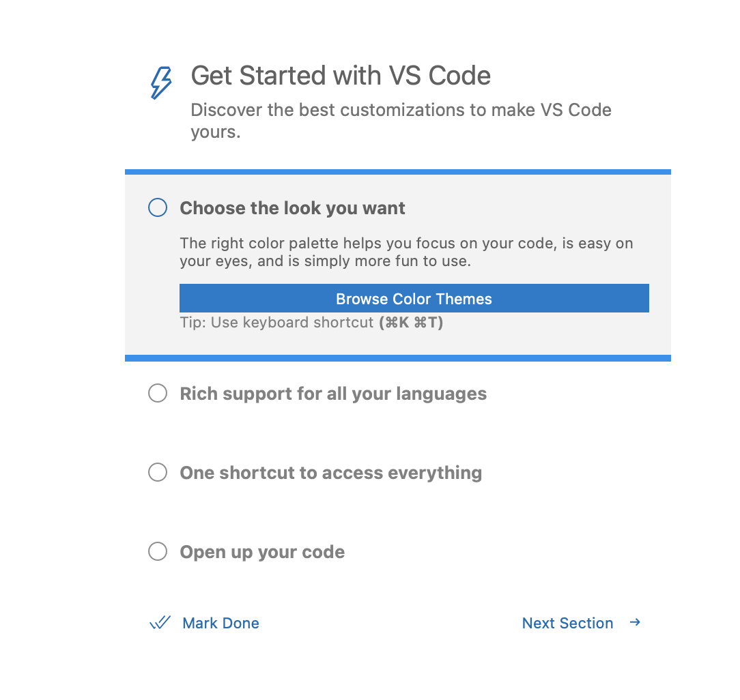Click the blue bar below the expanded step
The width and height of the screenshot is (740, 700).
[x=397, y=358]
